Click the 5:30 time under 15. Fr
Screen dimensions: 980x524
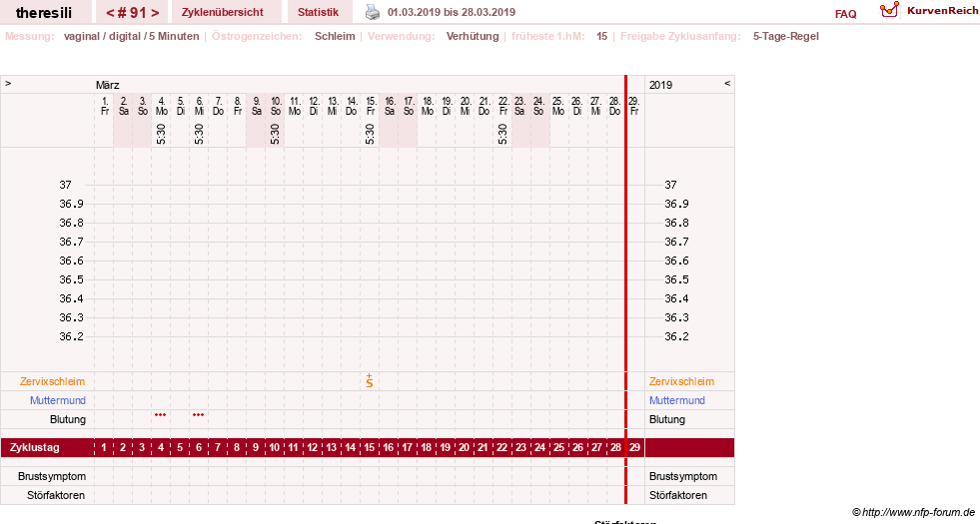coord(370,135)
